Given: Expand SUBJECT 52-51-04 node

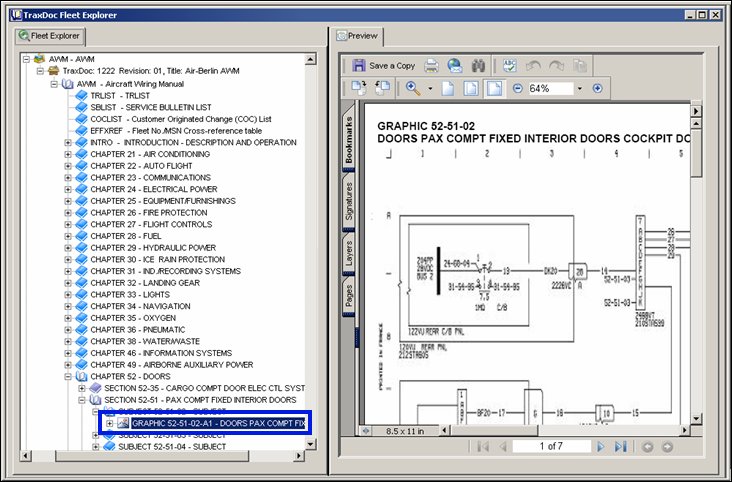Looking at the screenshot, I should tap(96, 447).
